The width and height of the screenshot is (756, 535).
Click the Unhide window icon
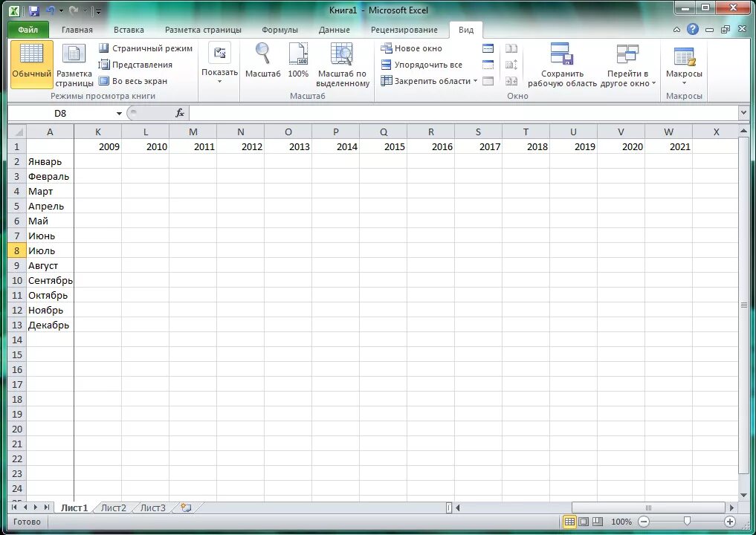[x=488, y=81]
